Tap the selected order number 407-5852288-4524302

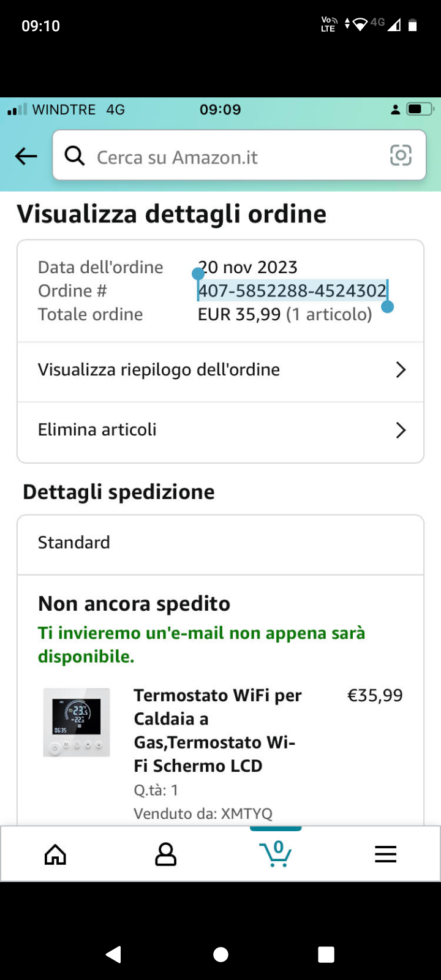292,290
